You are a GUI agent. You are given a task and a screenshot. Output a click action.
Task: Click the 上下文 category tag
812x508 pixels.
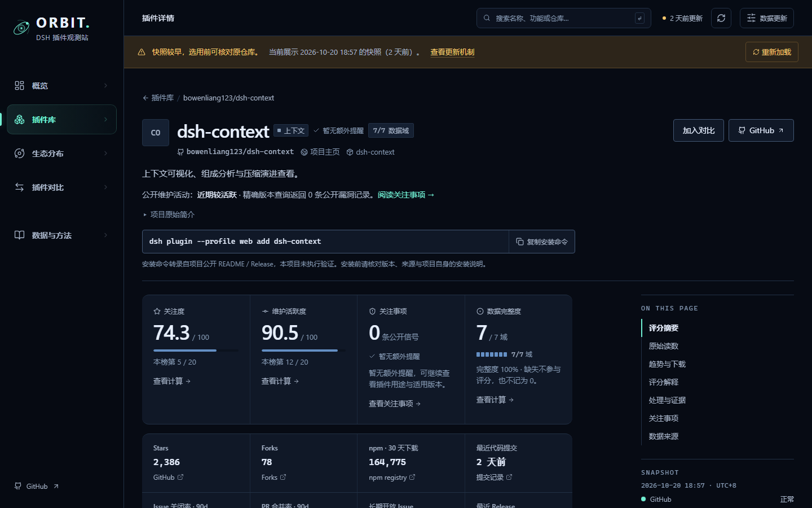coord(291,130)
